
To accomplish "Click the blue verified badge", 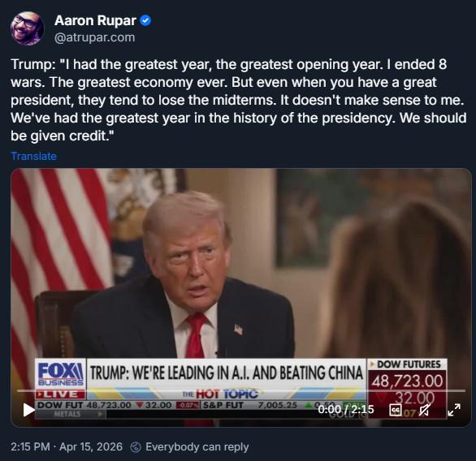I will 145,20.
